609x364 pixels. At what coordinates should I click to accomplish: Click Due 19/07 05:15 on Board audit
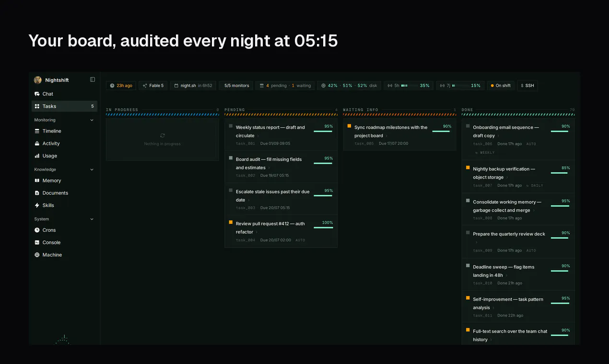(275, 176)
